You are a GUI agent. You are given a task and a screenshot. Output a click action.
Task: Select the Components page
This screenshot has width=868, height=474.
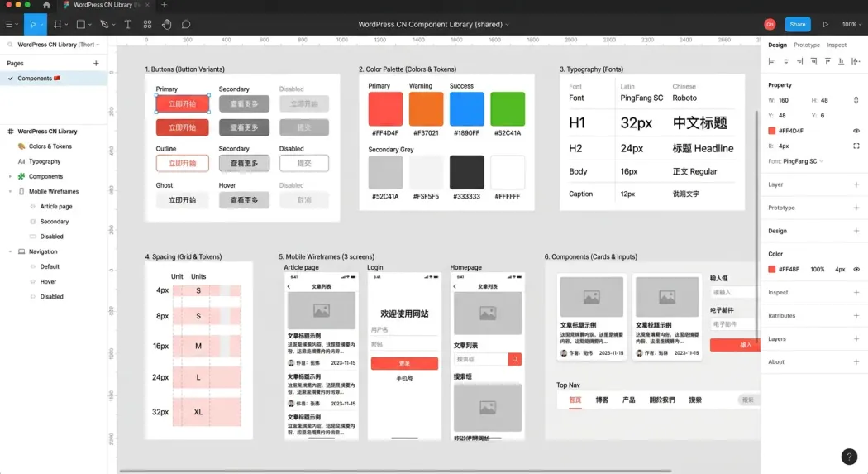point(53,79)
